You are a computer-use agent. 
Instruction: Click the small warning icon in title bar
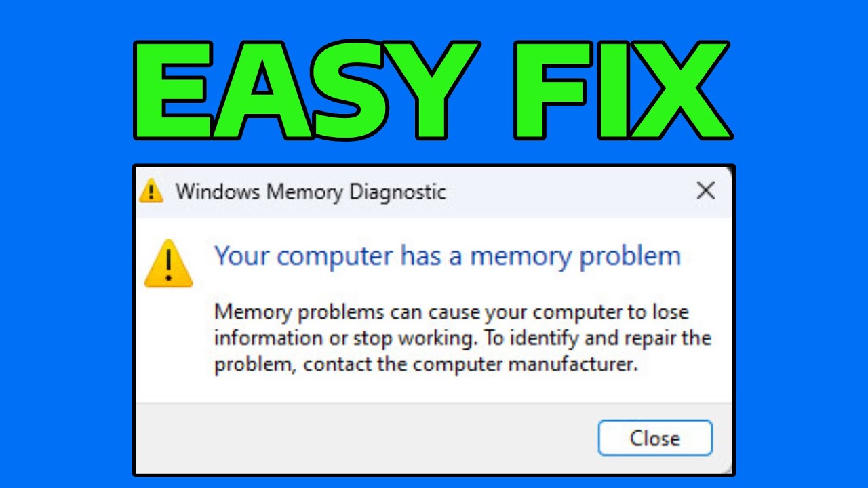[x=151, y=191]
